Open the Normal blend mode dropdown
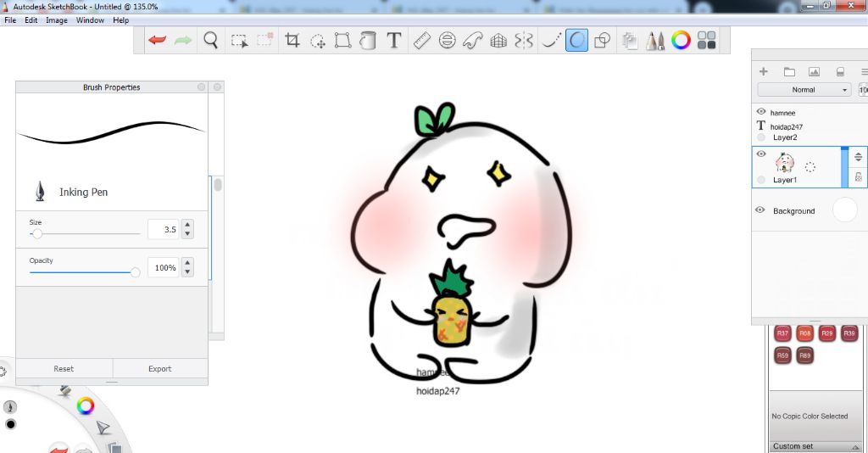 coord(804,90)
